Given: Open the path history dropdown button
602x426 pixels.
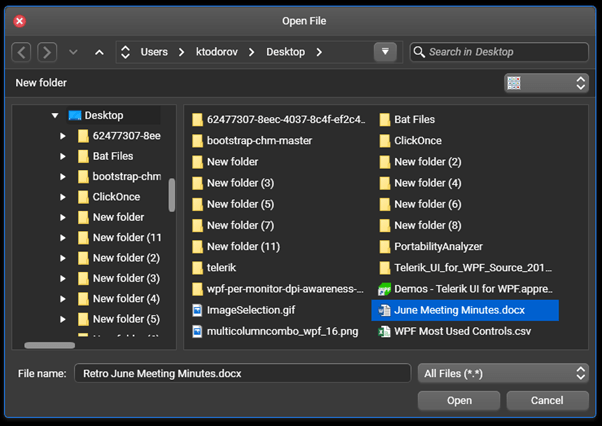Looking at the screenshot, I should click(385, 52).
